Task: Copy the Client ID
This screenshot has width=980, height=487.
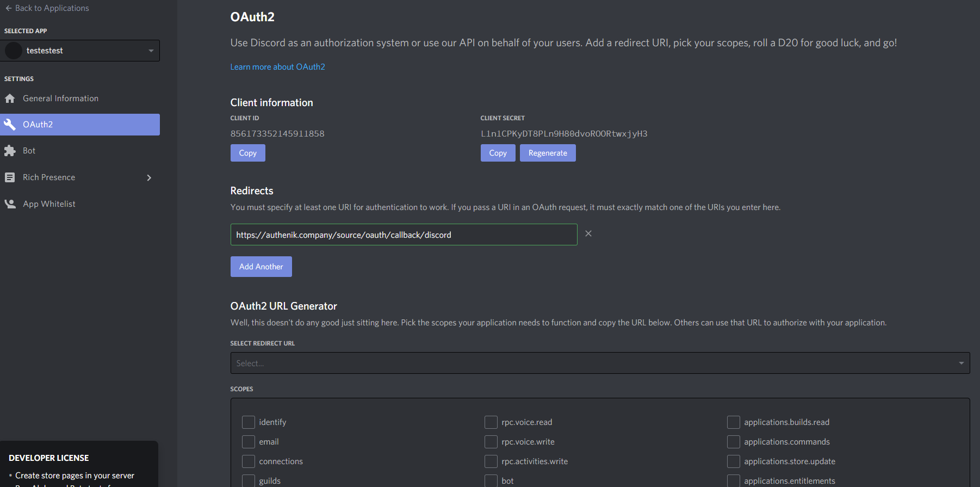Action: coord(248,153)
